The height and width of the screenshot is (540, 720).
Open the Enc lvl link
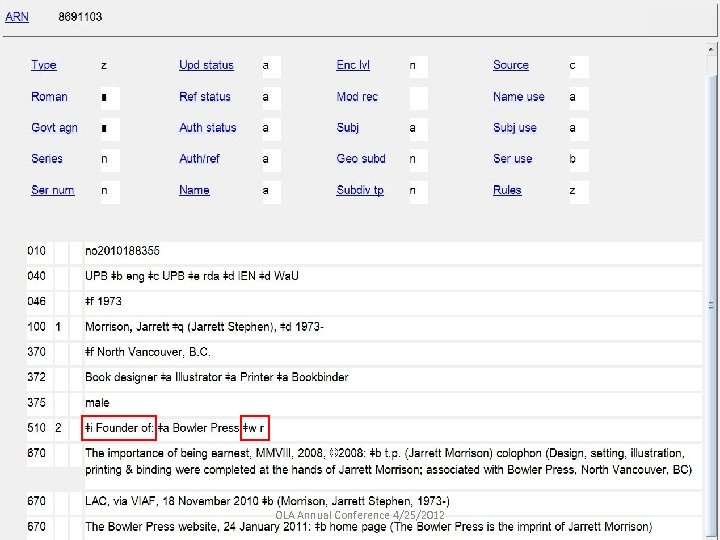pos(353,65)
